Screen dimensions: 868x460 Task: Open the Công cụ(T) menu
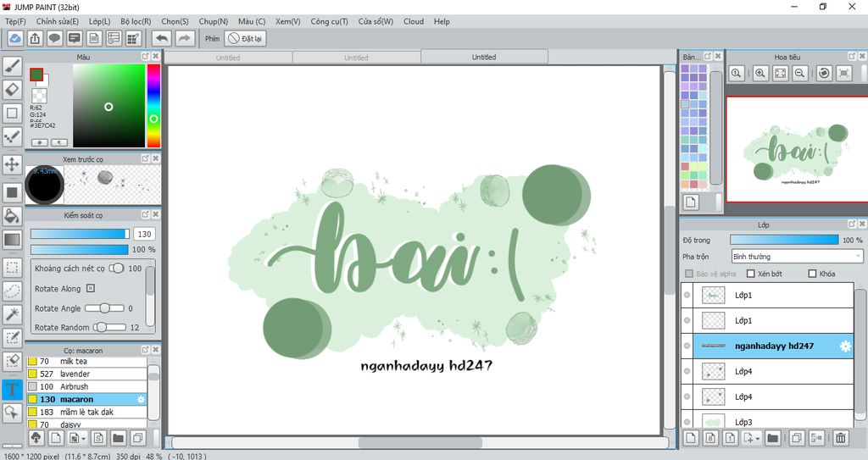coord(330,21)
